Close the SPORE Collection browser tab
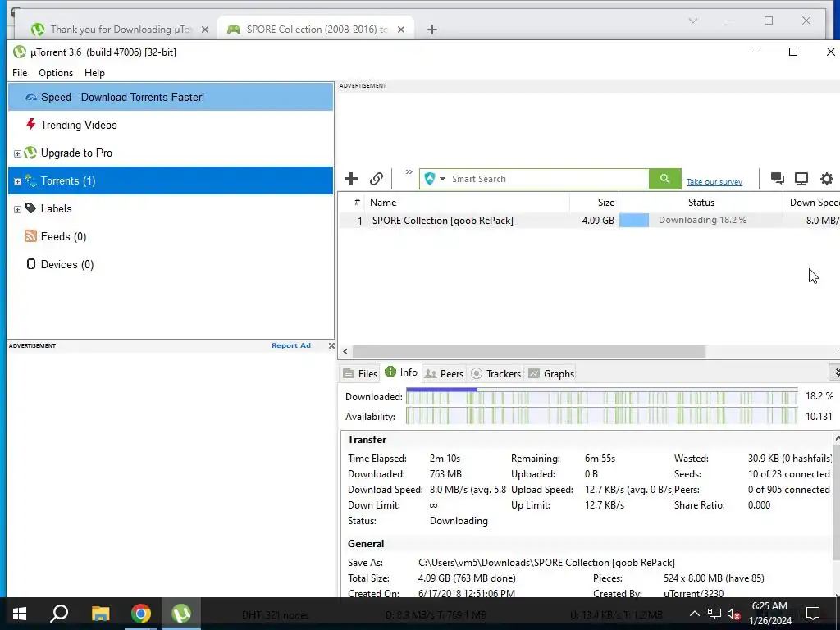Screen dimensions: 840x630 [x=400, y=30]
